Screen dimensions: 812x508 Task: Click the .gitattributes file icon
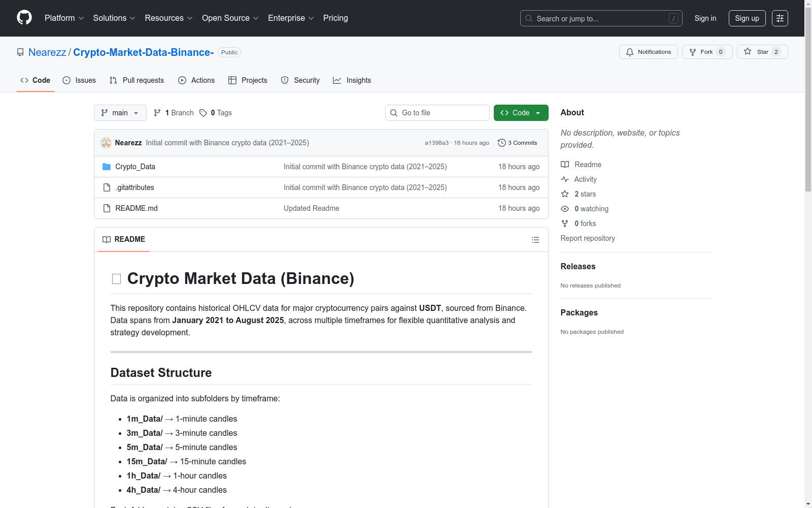[x=107, y=187]
